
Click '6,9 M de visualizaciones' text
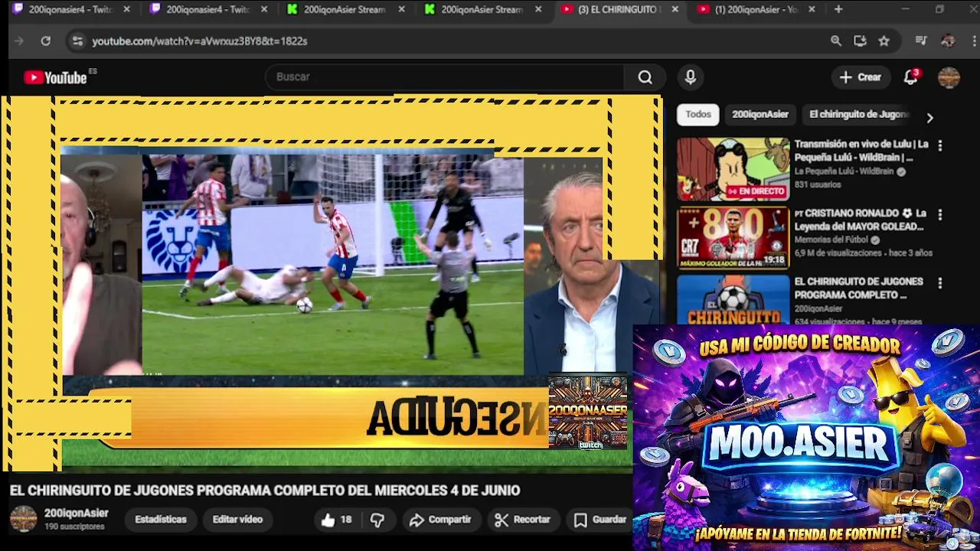840,253
